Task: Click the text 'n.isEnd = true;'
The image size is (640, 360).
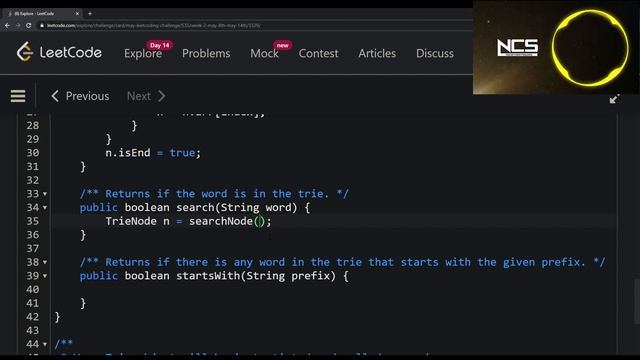Action: click(x=153, y=153)
